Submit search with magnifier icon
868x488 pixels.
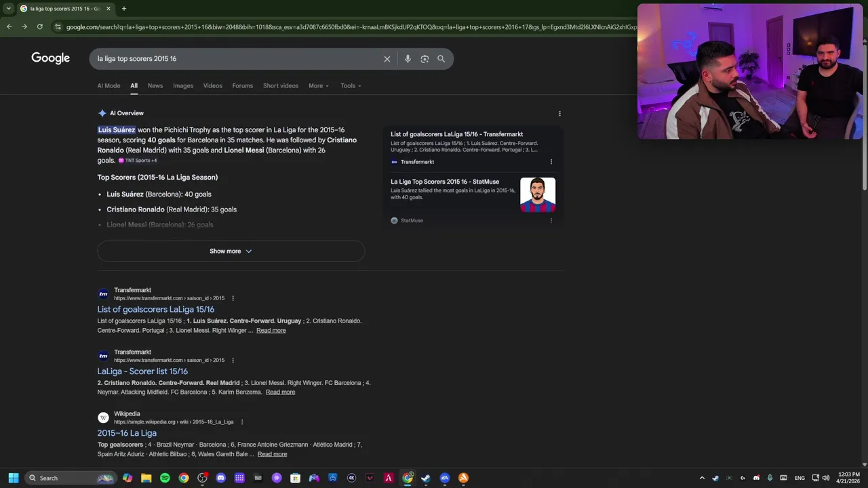(x=441, y=59)
